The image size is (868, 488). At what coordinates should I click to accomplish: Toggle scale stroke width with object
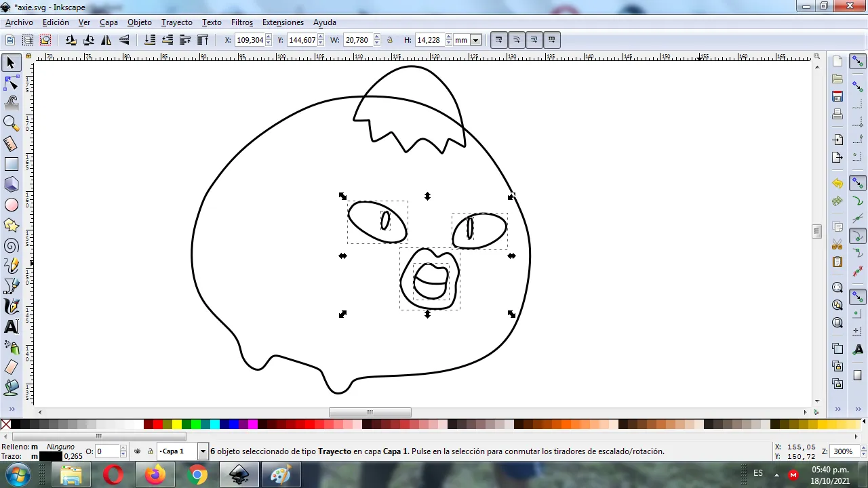[498, 40]
